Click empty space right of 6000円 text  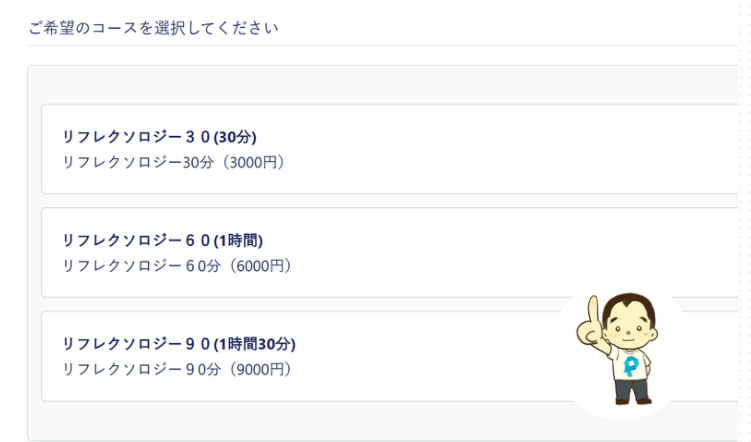click(479, 266)
